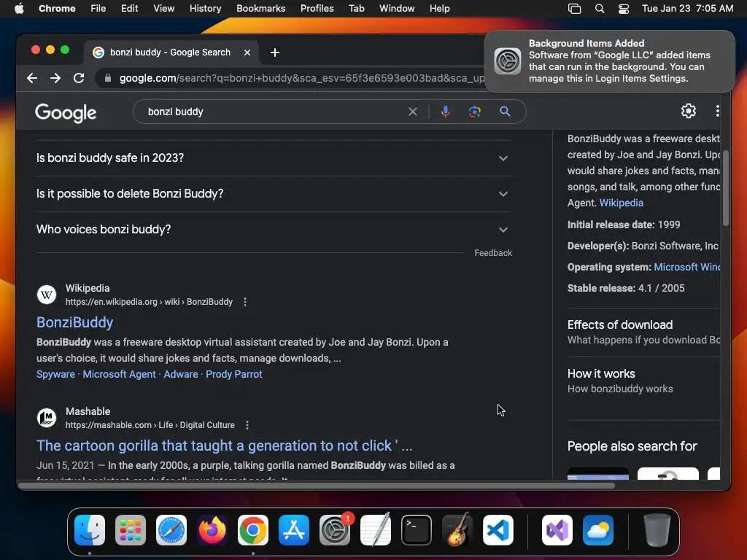Viewport: 747px width, 560px height.
Task: Open the Weather app from the Dock
Action: point(598,530)
